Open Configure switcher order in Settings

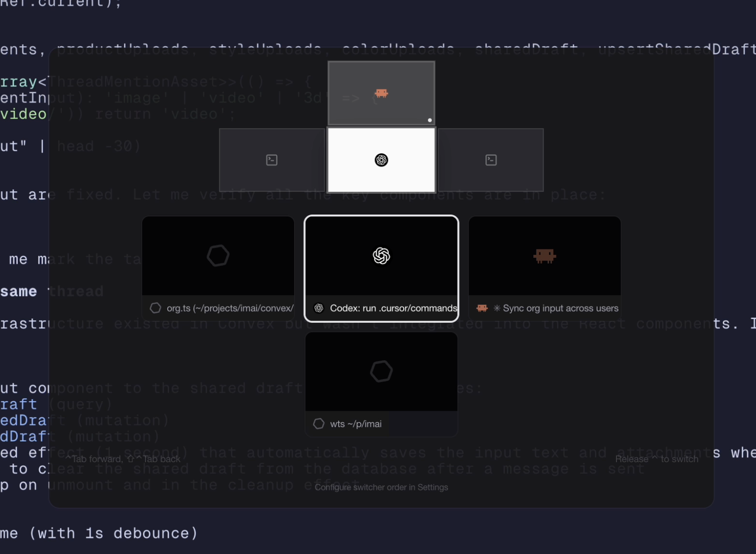point(381,487)
